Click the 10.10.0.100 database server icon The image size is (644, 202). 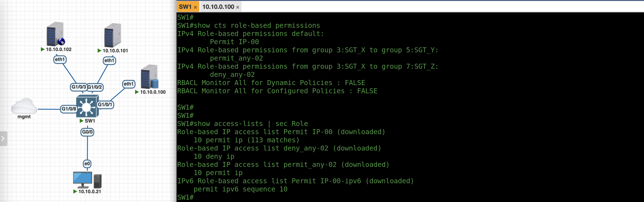(149, 77)
